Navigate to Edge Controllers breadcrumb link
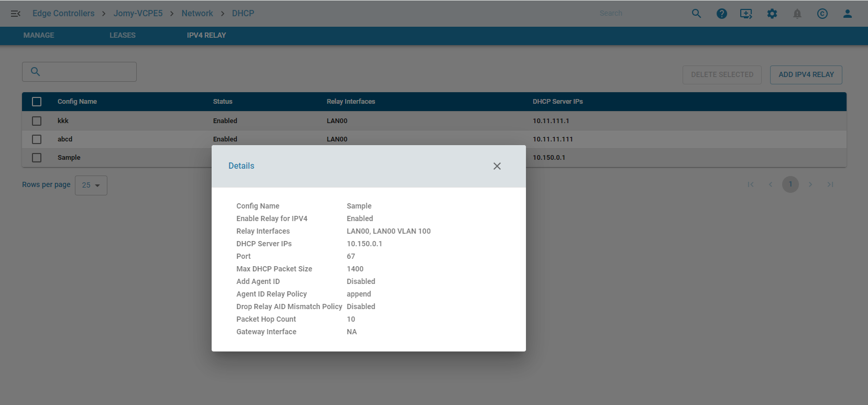This screenshot has height=405, width=868. [63, 14]
